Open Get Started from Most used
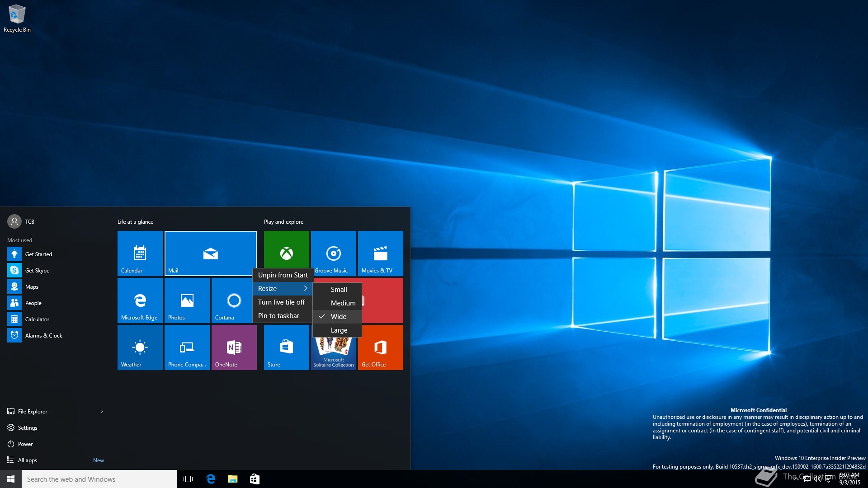Image resolution: width=868 pixels, height=488 pixels. click(x=56, y=254)
